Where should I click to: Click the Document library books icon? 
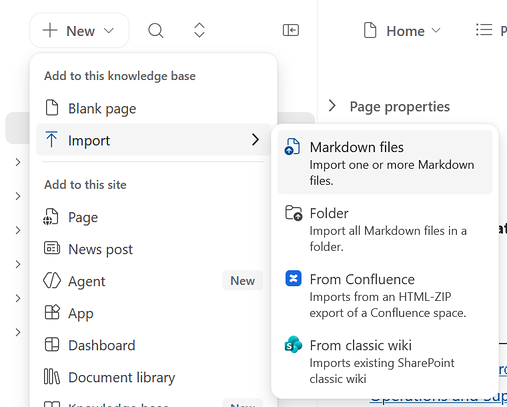click(52, 376)
